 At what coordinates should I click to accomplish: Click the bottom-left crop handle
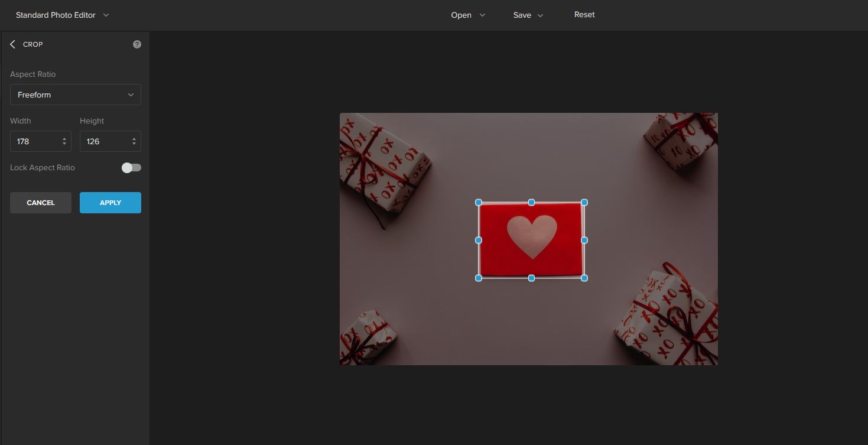[x=479, y=278]
